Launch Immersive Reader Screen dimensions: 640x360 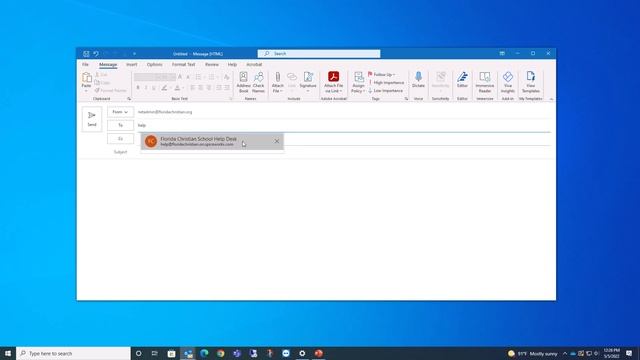pos(484,82)
